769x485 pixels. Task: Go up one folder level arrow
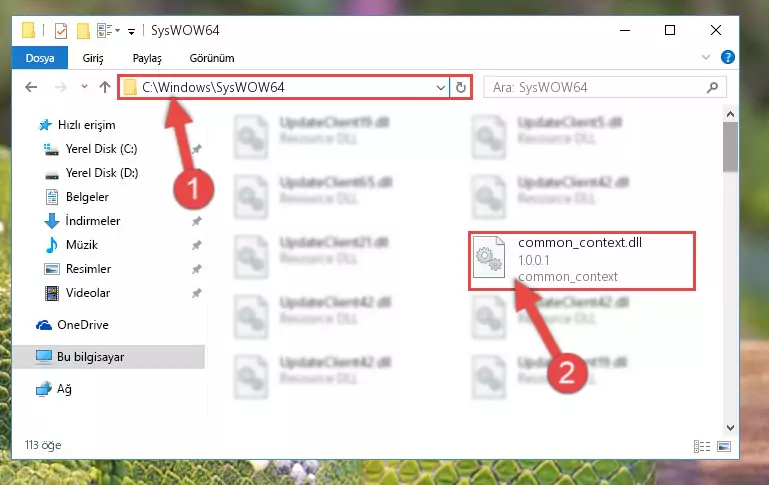(x=104, y=87)
